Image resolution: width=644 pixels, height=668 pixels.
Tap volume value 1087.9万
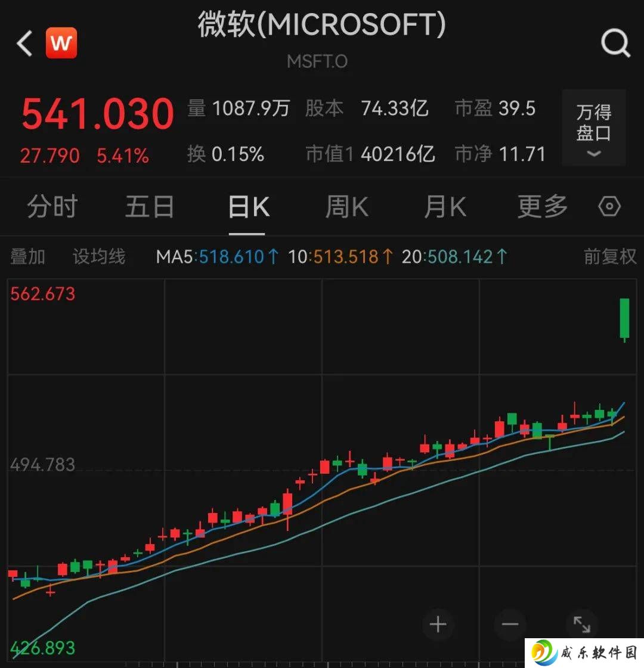[251, 108]
